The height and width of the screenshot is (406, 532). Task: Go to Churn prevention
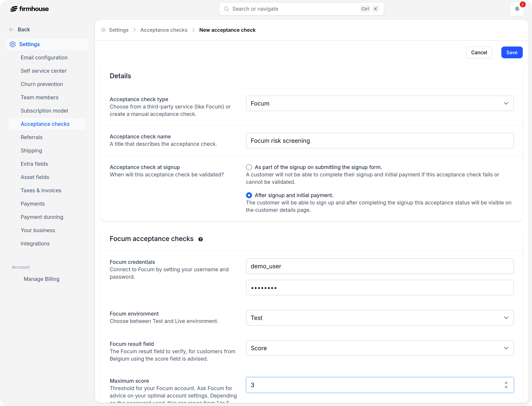pos(42,84)
